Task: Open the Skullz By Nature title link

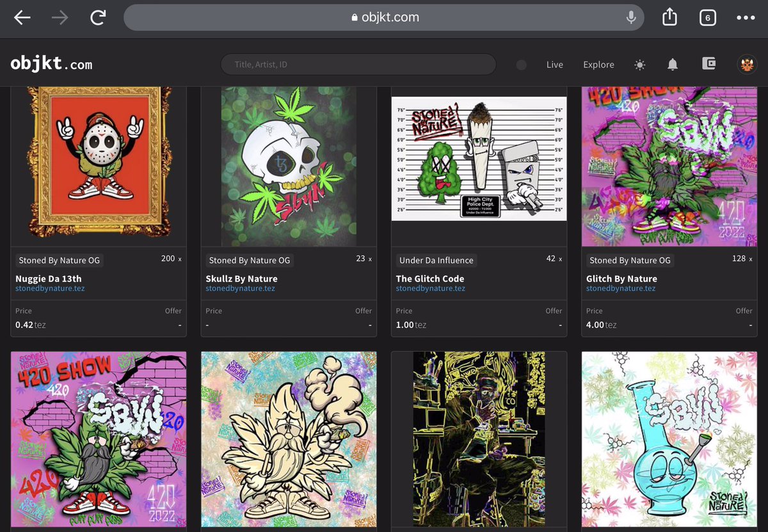Action: pyautogui.click(x=241, y=278)
